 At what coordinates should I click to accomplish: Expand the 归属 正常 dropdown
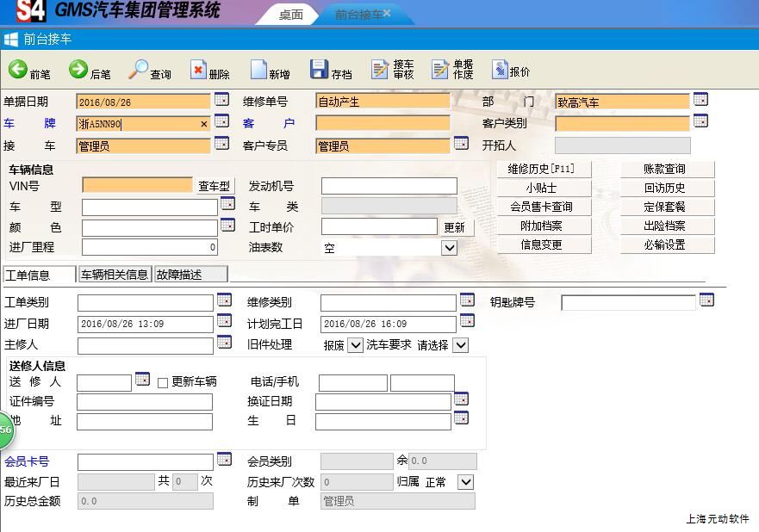point(465,482)
